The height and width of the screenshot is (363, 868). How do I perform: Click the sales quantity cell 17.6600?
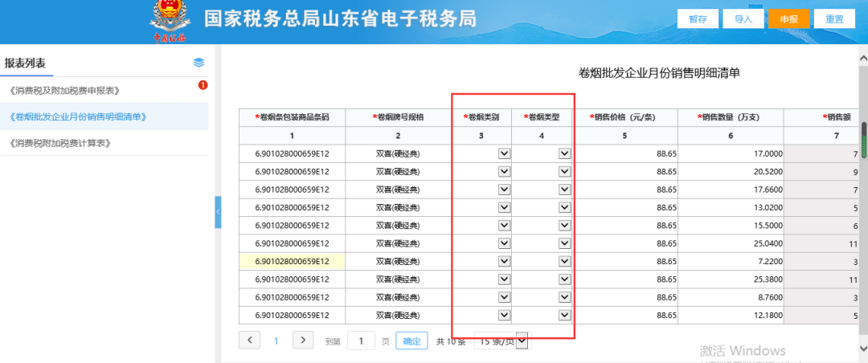tap(731, 190)
